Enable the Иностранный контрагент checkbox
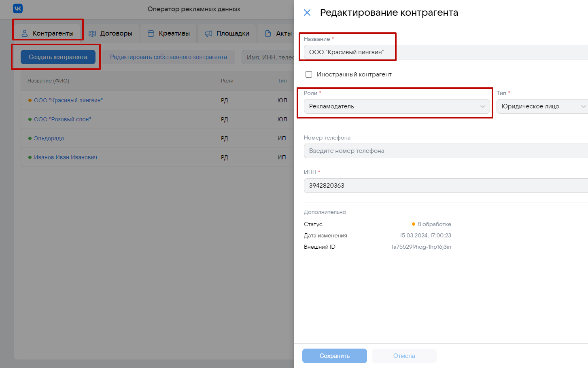 pos(309,74)
